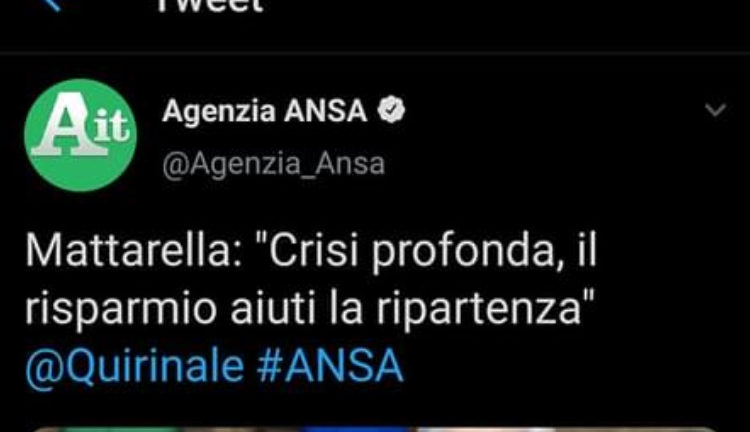Expand tweet options with the chevron arrow
The width and height of the screenshot is (750, 432).
[x=716, y=110]
